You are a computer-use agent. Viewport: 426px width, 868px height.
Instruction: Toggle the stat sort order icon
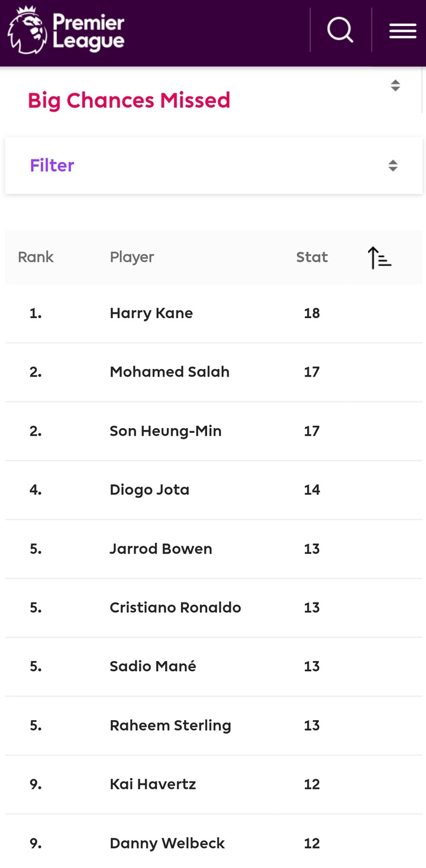pos(379,258)
